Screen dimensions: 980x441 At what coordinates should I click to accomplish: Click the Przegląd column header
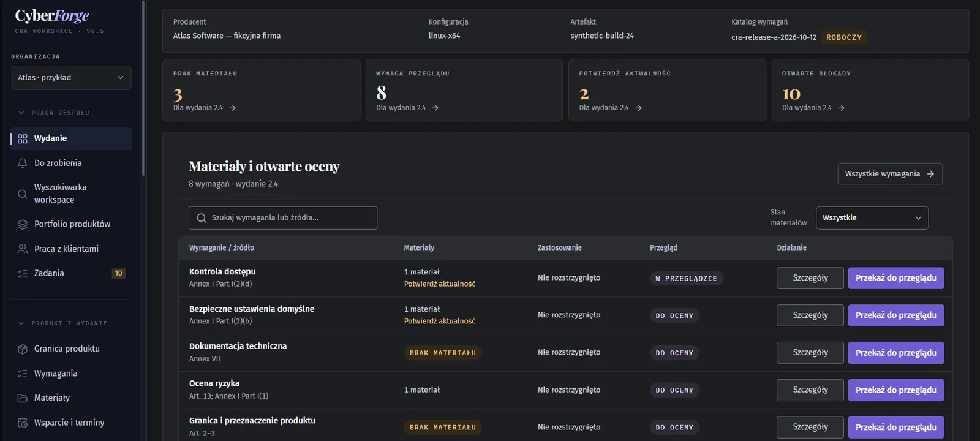[x=664, y=248]
